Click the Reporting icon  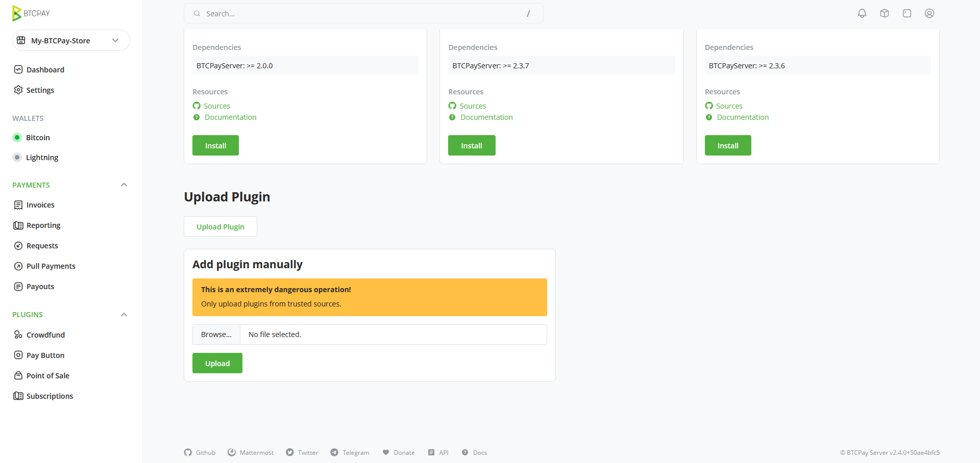pos(18,225)
